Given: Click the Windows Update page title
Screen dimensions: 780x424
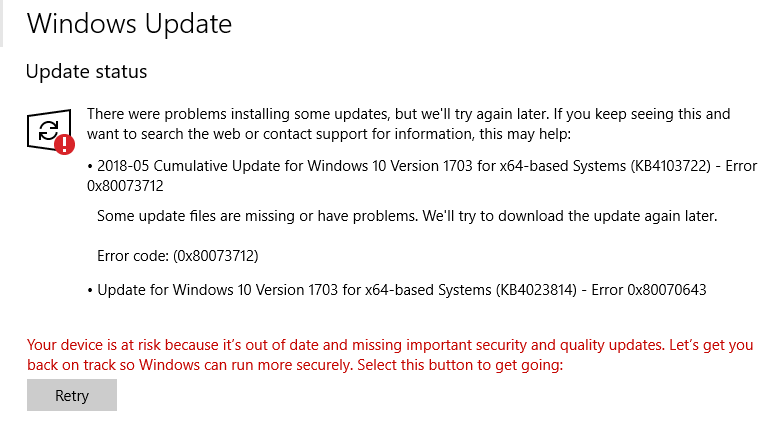Looking at the screenshot, I should (x=129, y=24).
